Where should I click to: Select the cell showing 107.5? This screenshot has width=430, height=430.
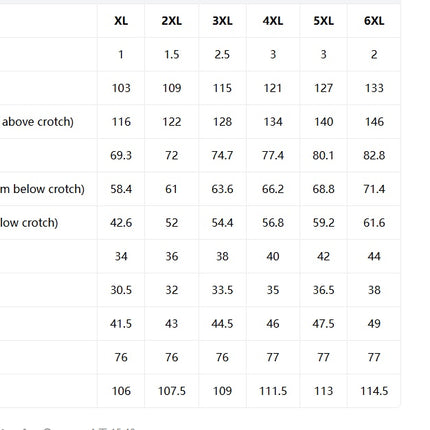tap(172, 391)
